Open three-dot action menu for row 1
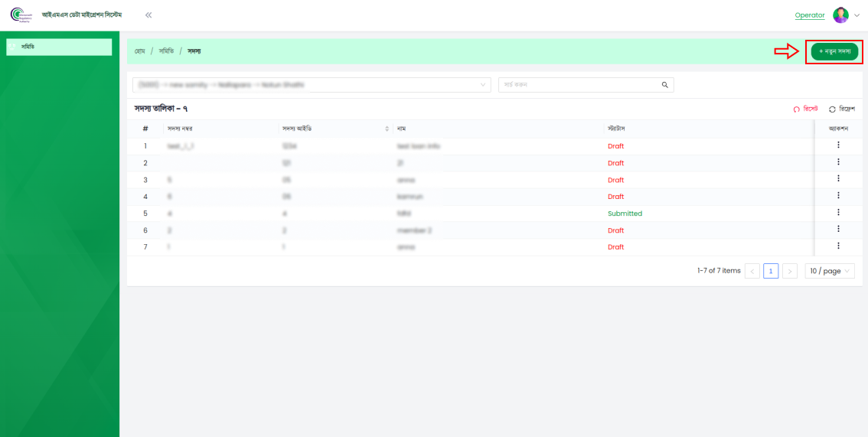Viewport: 868px width, 437px height. coord(838,145)
